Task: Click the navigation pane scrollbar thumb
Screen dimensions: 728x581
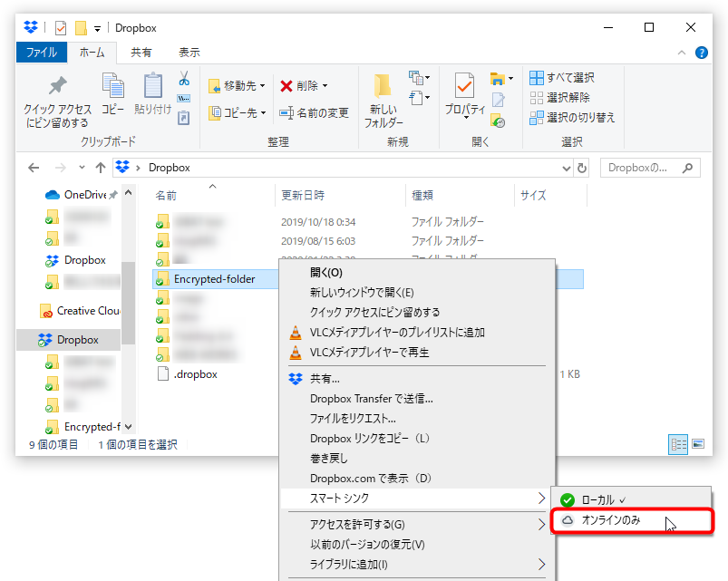Action: pyautogui.click(x=128, y=303)
